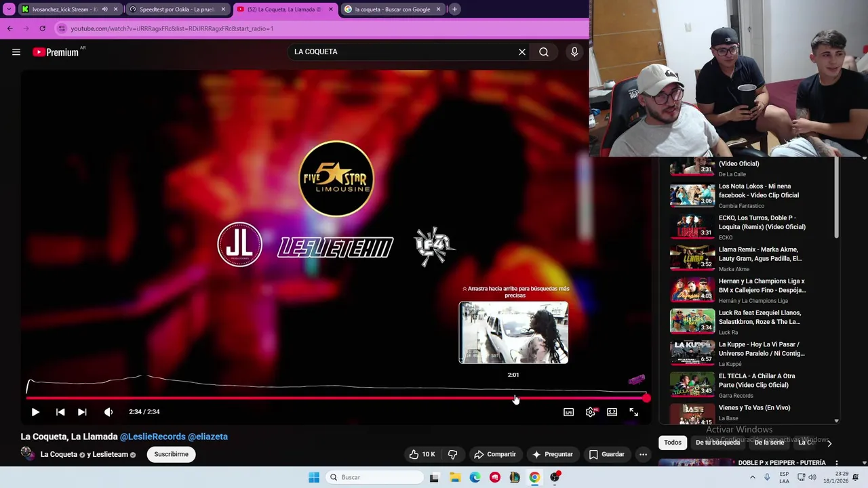Clear the LA COQUETA search text

(x=522, y=52)
